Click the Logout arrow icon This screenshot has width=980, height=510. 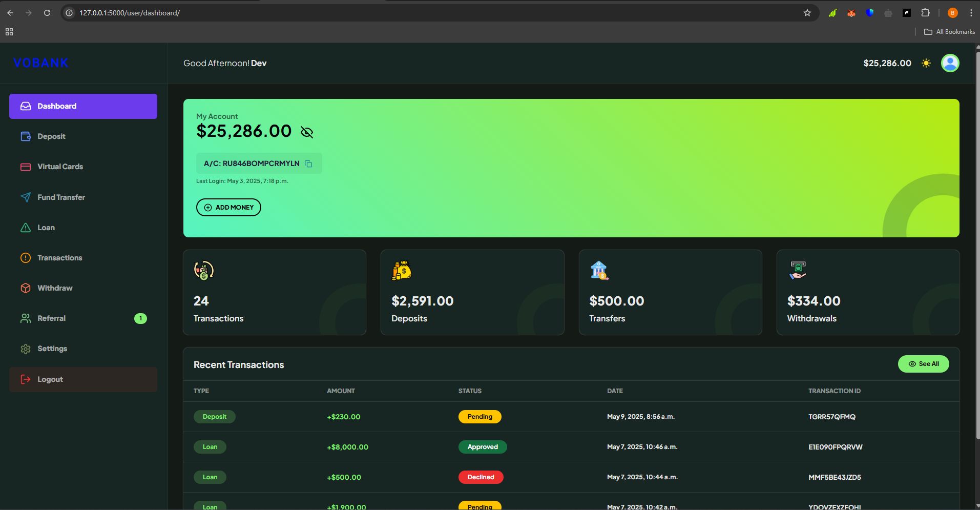tap(26, 379)
